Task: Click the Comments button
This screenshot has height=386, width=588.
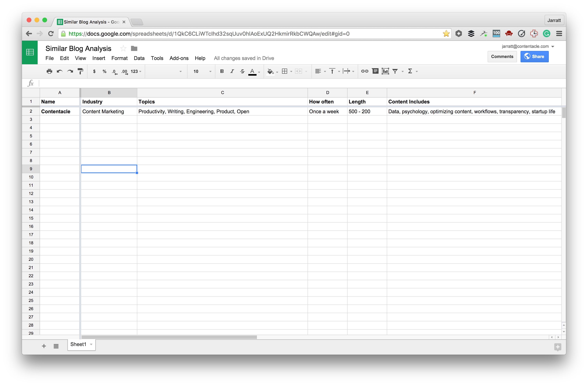Action: click(x=502, y=56)
